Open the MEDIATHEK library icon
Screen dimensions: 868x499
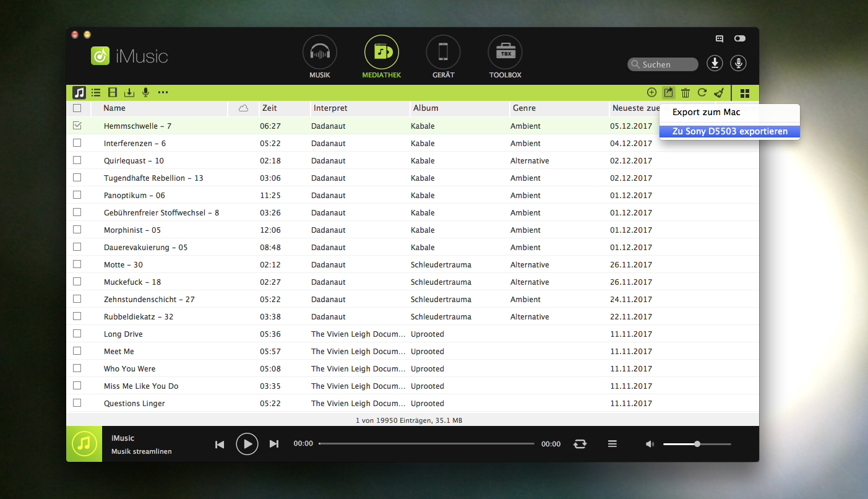pos(382,53)
